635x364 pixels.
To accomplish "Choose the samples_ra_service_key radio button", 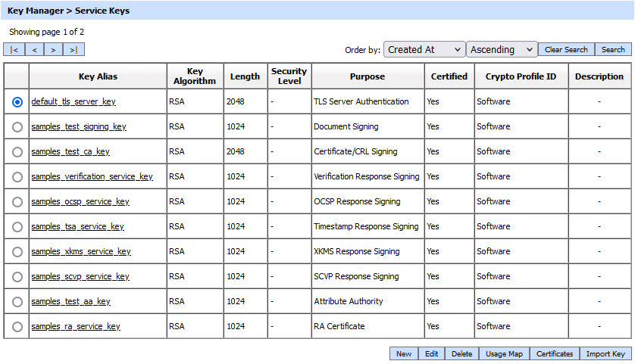I will tap(17, 327).
